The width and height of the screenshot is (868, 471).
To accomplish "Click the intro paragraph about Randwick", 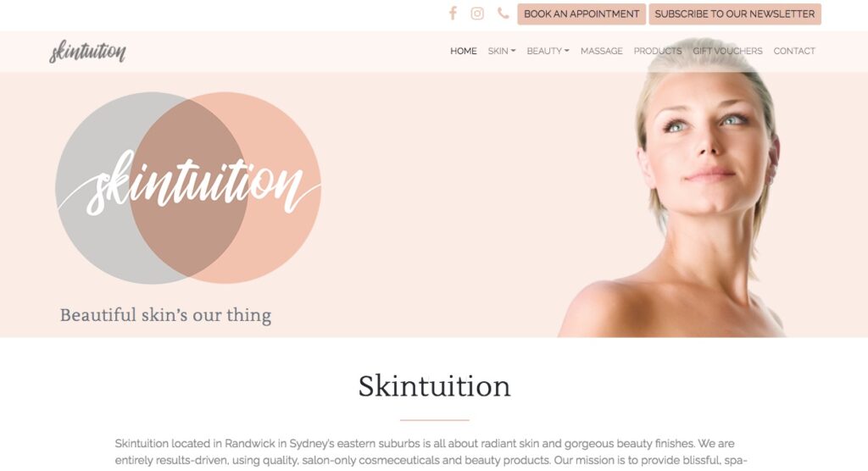I will tap(431, 452).
